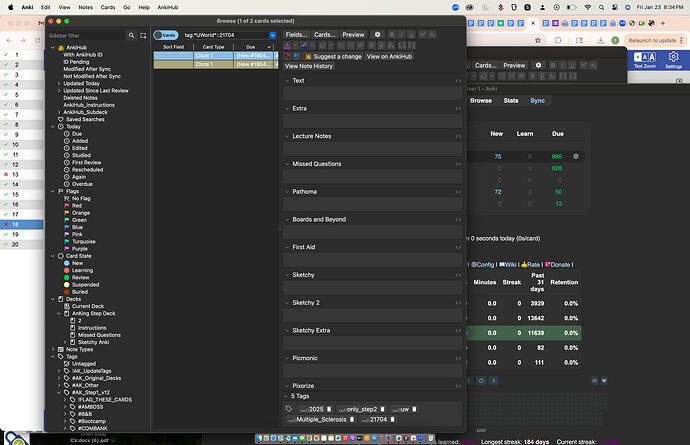Click Suggest a change button
Viewport: 690px width, 445px height.
point(334,56)
